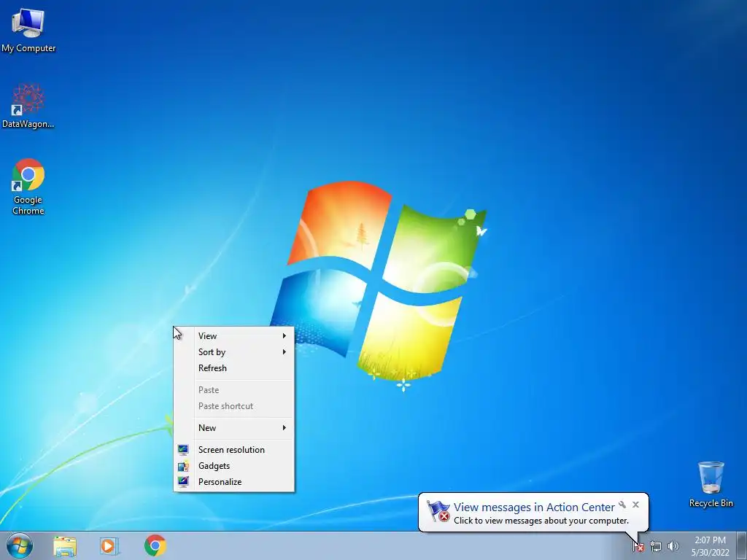The image size is (747, 560).
Task: Click the volume speaker tray icon
Action: [x=673, y=546]
